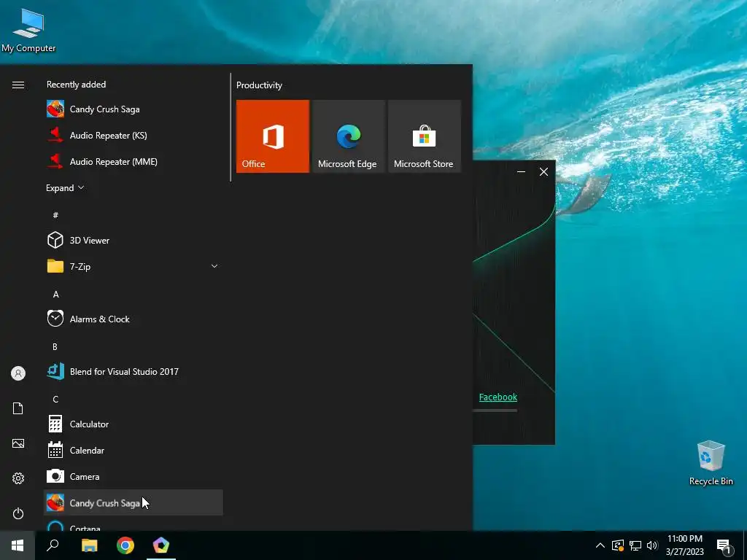This screenshot has width=747, height=560.
Task: Open Pictures from Start sidebar
Action: (18, 443)
